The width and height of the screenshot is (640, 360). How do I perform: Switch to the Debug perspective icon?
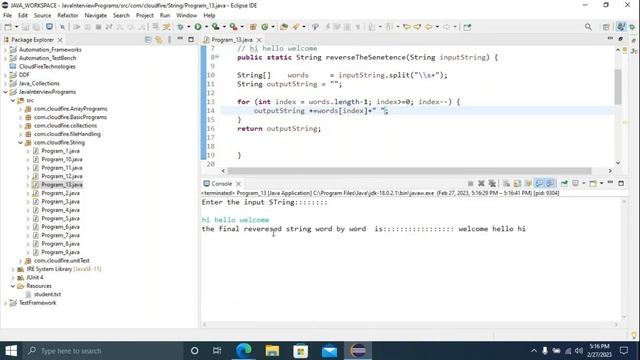[x=632, y=27]
